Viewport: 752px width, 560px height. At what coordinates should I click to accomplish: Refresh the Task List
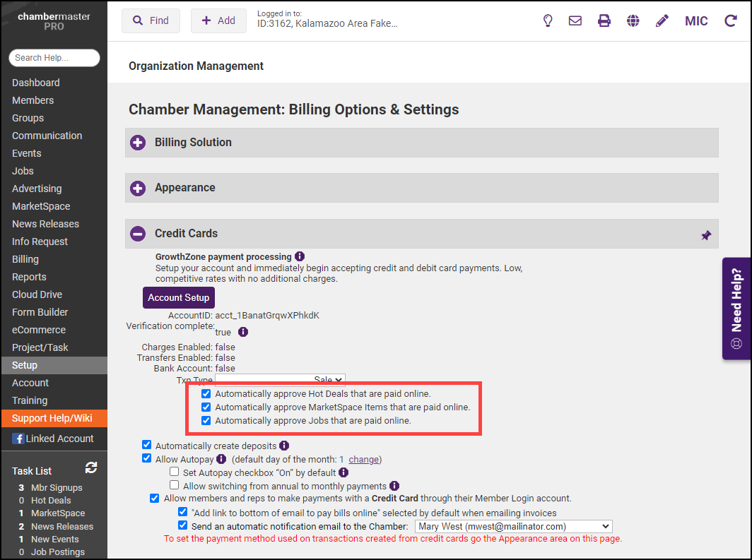point(90,467)
